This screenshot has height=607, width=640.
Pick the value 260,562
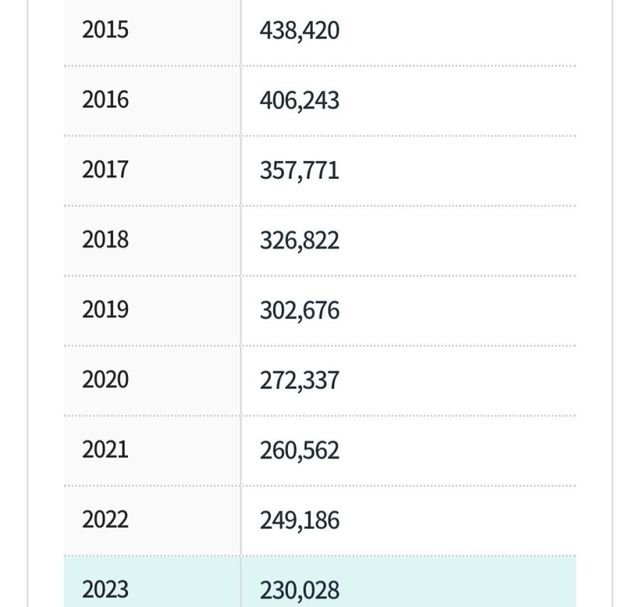coord(299,451)
